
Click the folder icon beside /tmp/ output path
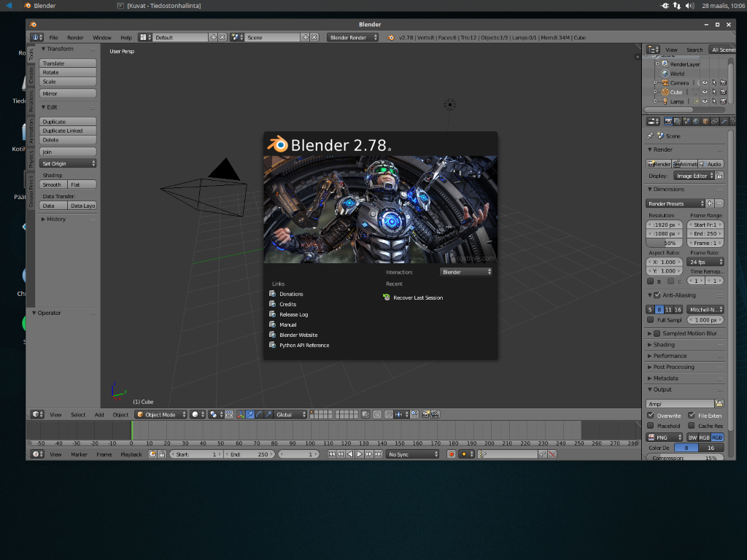click(x=719, y=404)
